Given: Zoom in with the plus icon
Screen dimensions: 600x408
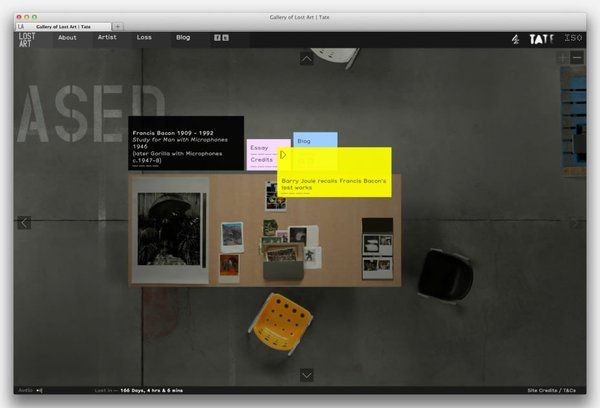Looking at the screenshot, I should tap(562, 58).
